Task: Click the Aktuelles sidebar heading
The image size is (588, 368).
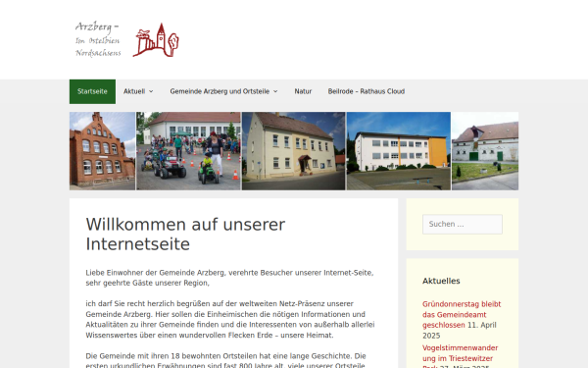Action: click(441, 281)
